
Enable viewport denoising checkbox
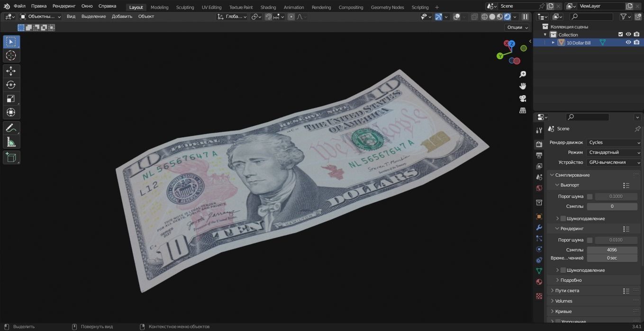click(x=563, y=218)
